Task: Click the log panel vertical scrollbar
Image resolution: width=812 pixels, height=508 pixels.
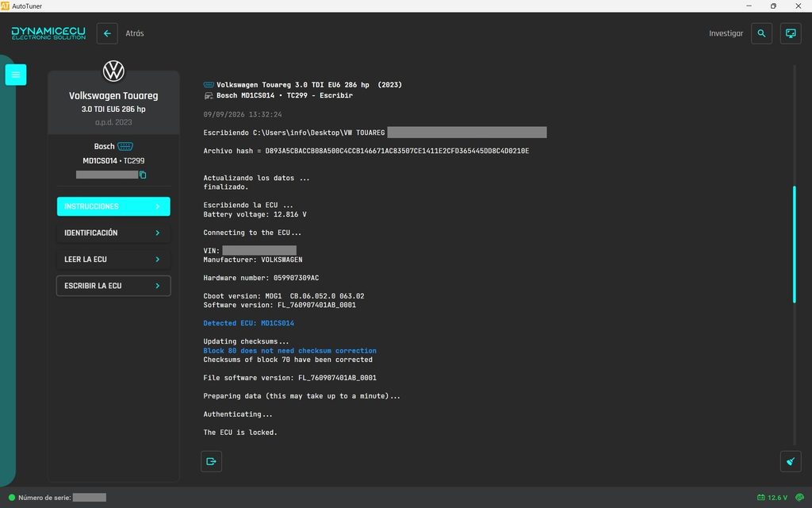Action: point(794,244)
